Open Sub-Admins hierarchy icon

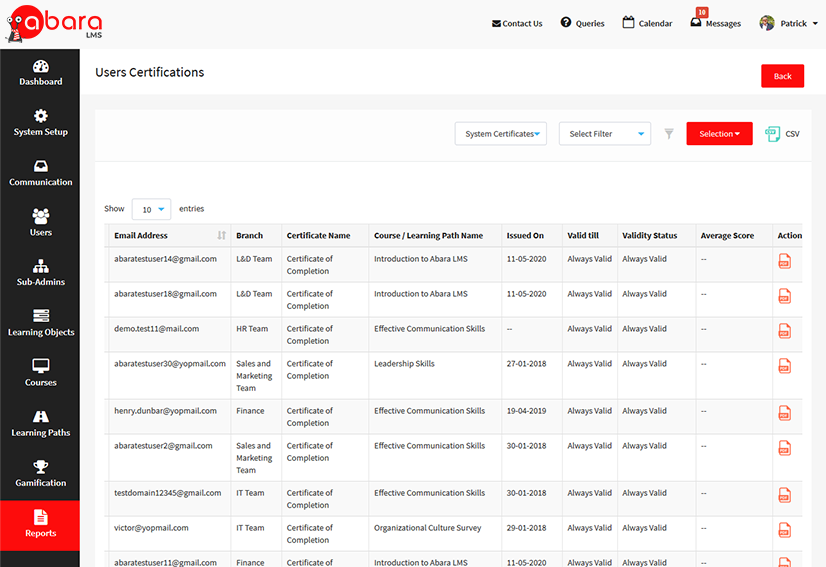tap(41, 266)
